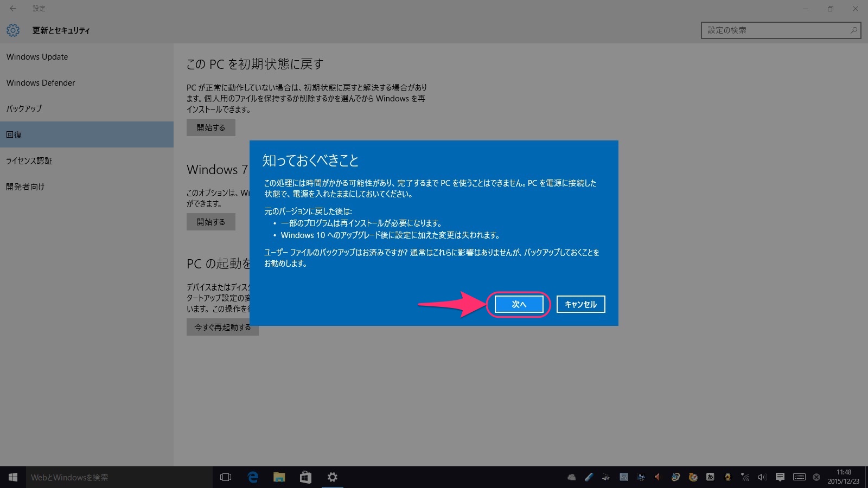
Task: Click the 設定の検索 search field
Action: tap(781, 30)
